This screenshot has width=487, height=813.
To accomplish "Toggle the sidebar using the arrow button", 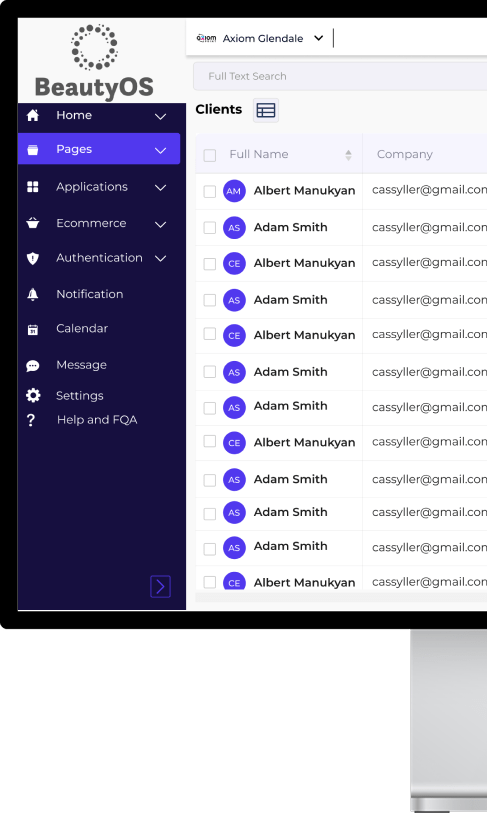I will tap(160, 586).
